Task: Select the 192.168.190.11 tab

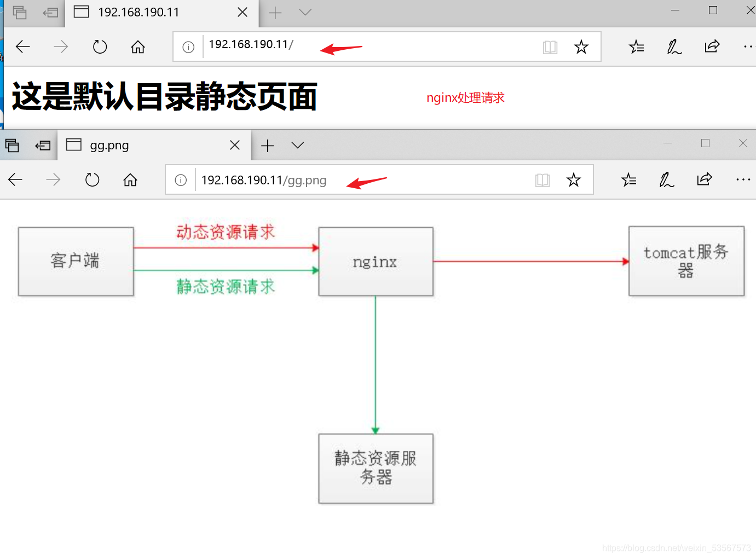Action: coord(162,13)
